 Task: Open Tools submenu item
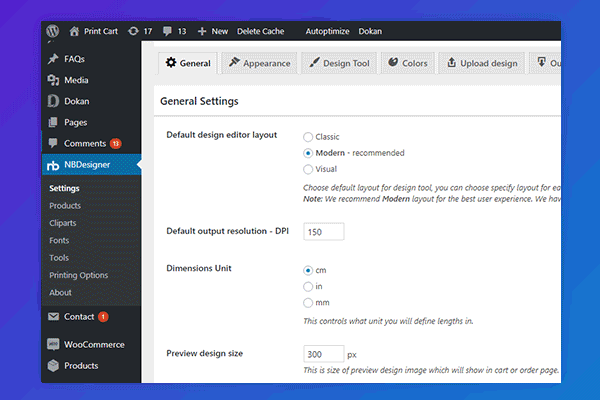[59, 258]
